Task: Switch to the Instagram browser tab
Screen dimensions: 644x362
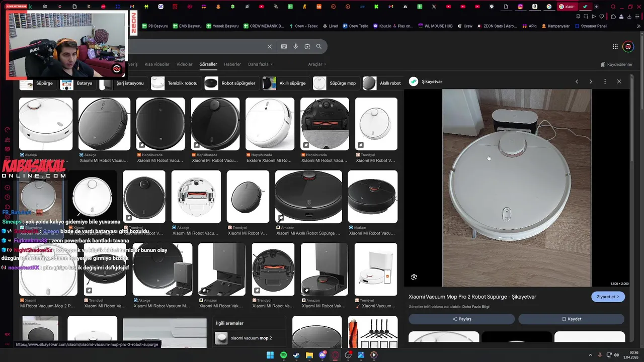Action: (521, 7)
